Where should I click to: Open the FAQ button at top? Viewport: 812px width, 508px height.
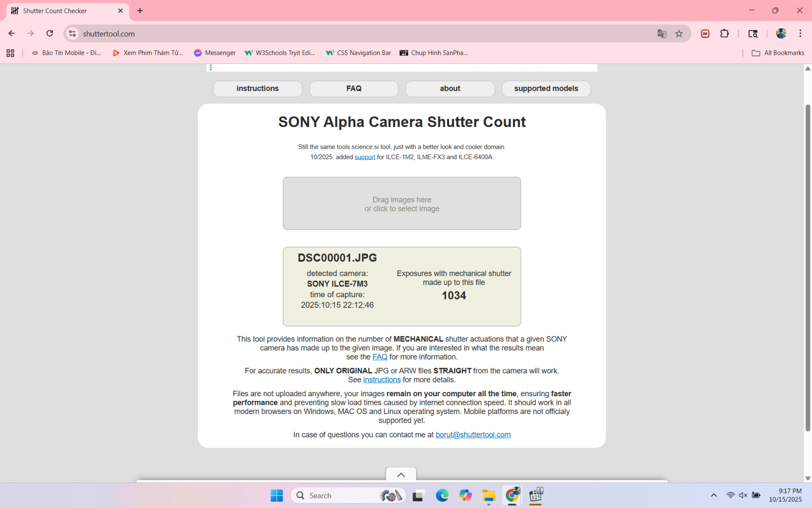354,88
